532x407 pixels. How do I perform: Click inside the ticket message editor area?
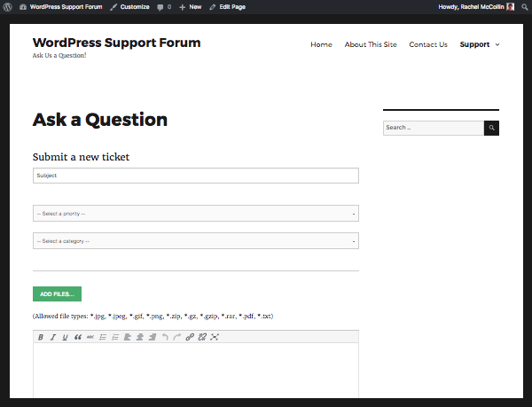pos(196,371)
